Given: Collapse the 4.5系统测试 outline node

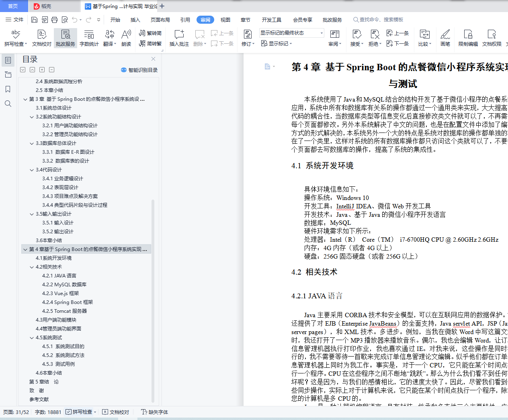Looking at the screenshot, I should click(32, 338).
